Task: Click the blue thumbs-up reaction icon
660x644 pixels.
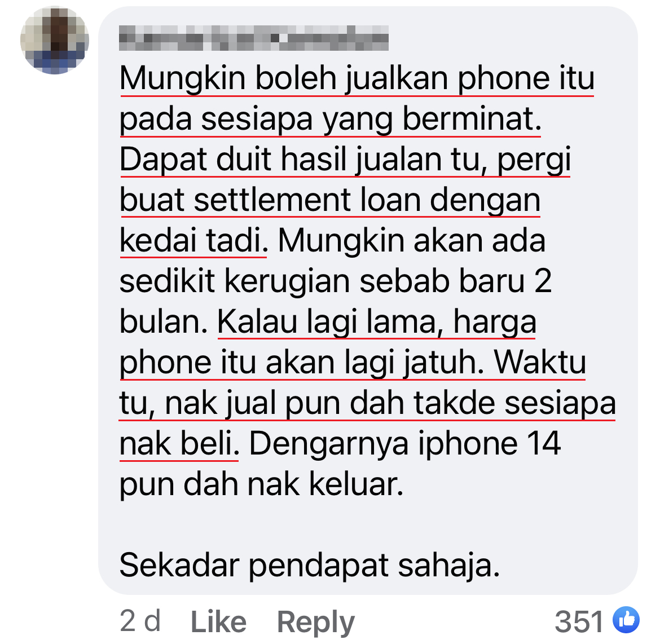Action: (626, 620)
